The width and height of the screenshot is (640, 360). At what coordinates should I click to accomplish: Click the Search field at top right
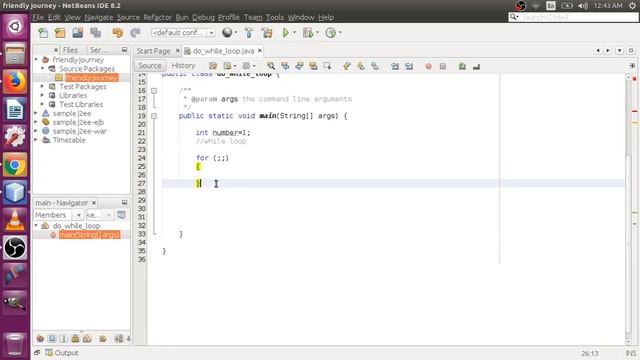(x=573, y=17)
